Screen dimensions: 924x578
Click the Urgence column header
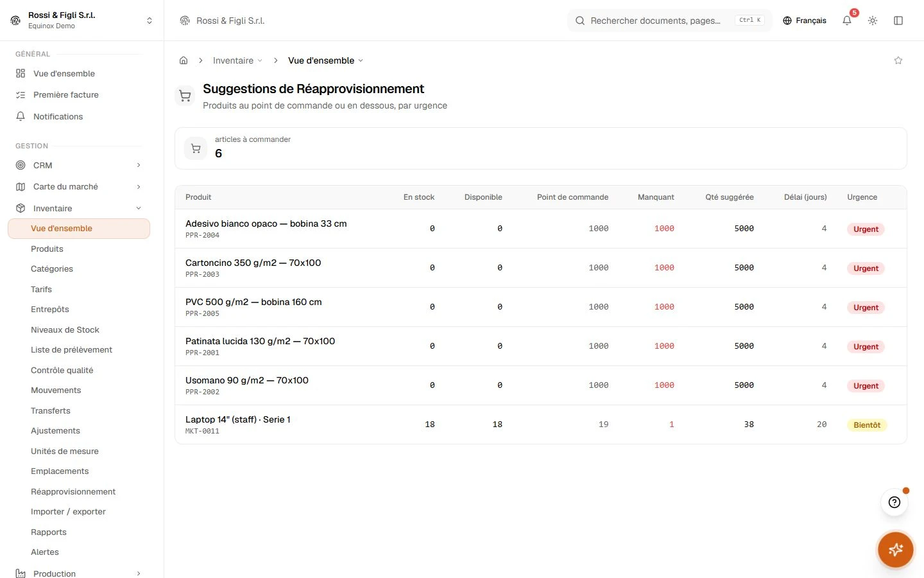862,197
